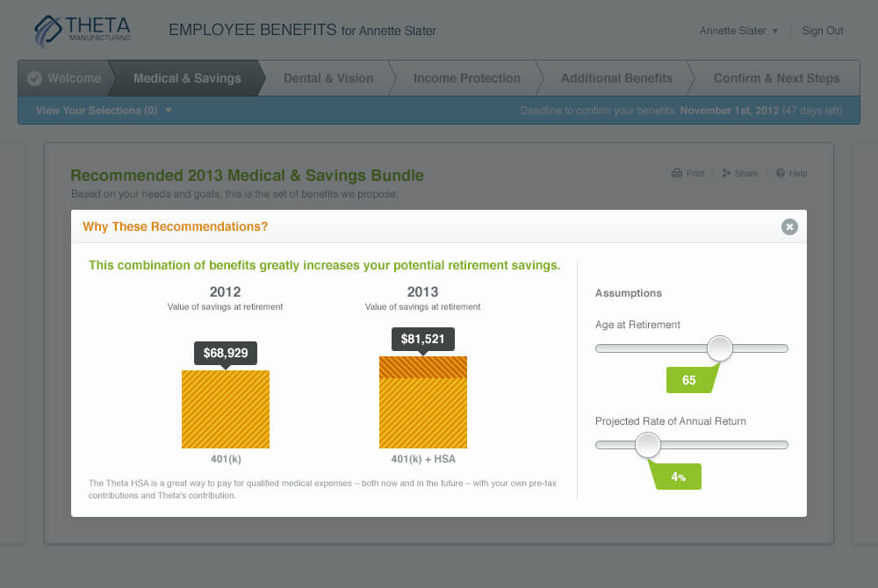Click the Welcome step checkmark icon

35,78
